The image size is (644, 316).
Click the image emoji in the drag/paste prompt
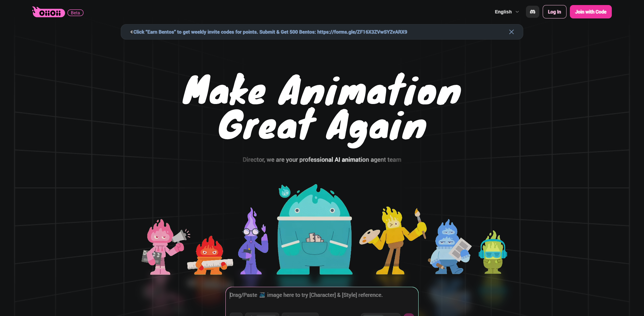tap(263, 295)
